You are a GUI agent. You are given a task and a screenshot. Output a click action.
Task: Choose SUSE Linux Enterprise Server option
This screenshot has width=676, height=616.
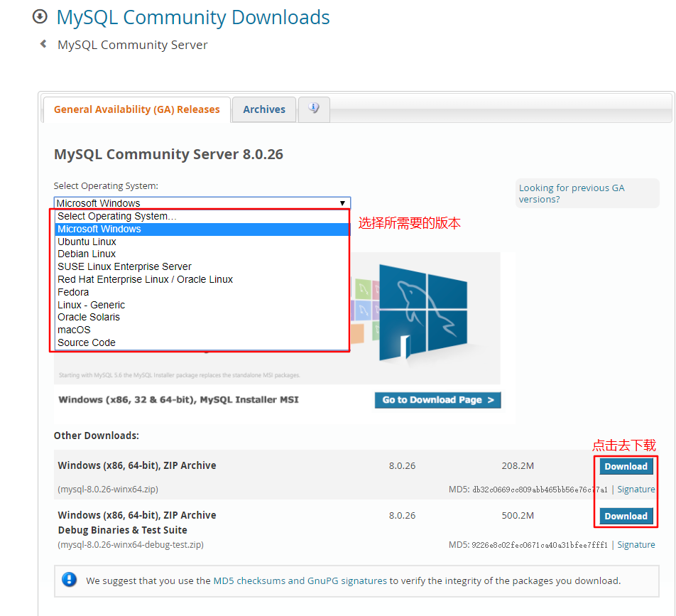click(202, 266)
